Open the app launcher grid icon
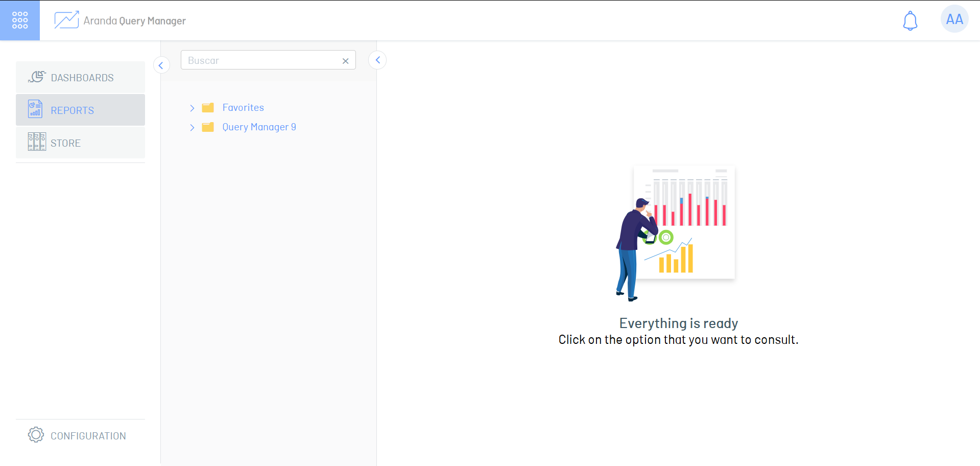This screenshot has width=980, height=466. click(20, 20)
